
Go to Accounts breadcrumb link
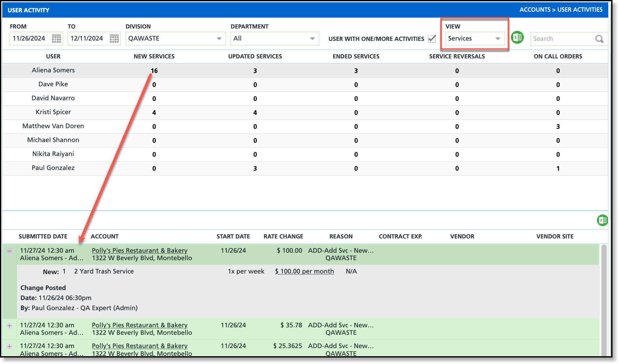point(535,10)
